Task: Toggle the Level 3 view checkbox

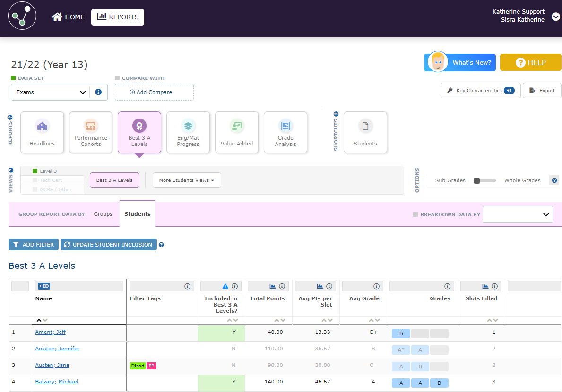Action: pyautogui.click(x=35, y=171)
